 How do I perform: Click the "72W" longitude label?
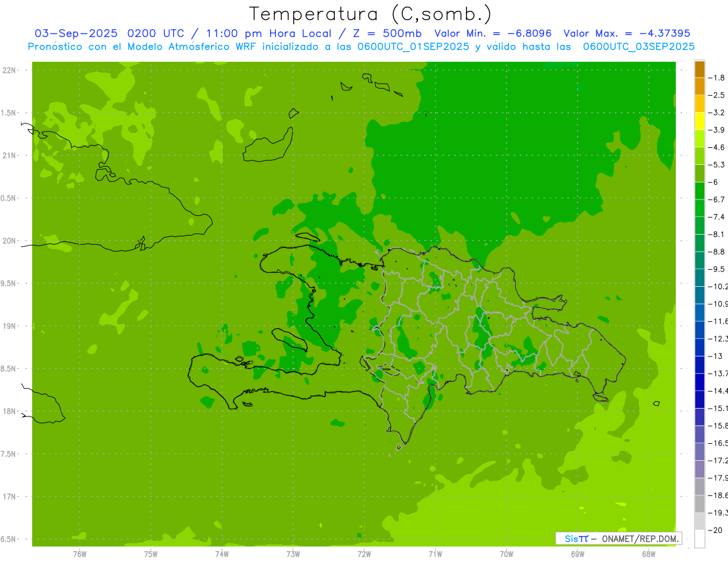coord(364,554)
